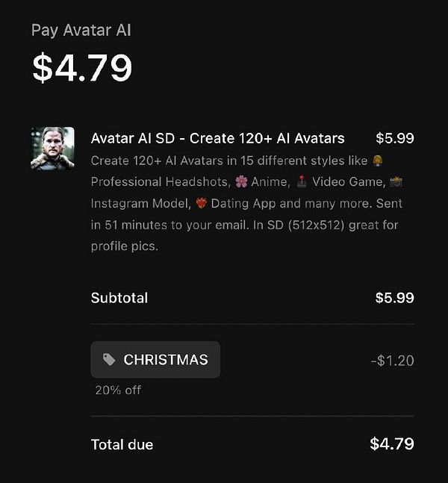Click the joystick emoji before Video Game

click(x=302, y=181)
